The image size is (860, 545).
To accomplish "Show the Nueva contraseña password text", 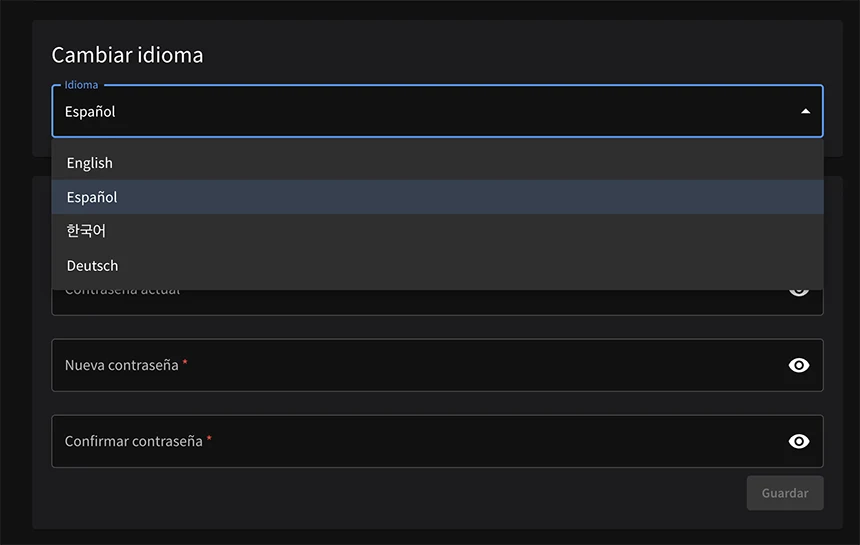I will pyautogui.click(x=798, y=365).
